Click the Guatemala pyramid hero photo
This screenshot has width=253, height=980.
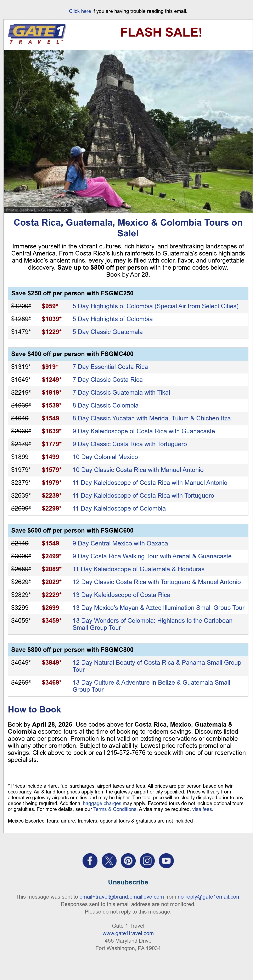[x=128, y=131]
